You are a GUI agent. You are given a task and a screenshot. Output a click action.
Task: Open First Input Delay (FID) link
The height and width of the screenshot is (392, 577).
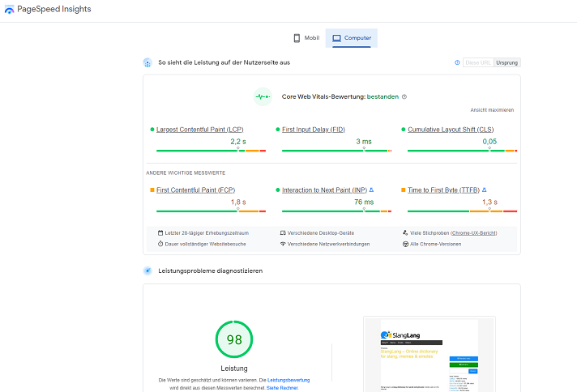click(314, 130)
